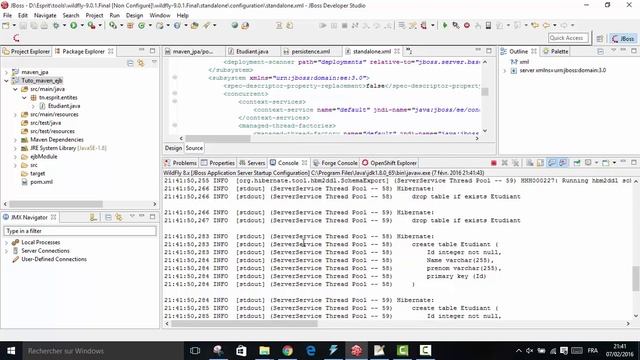Expand the server xmlns node in Outline
The width and height of the screenshot is (640, 360).
pos(505,71)
